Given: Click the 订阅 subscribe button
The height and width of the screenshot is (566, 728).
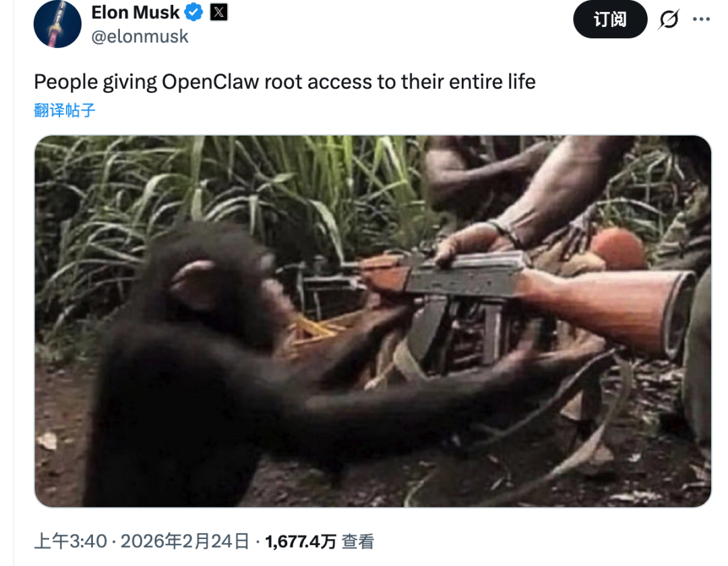Looking at the screenshot, I should click(x=610, y=20).
